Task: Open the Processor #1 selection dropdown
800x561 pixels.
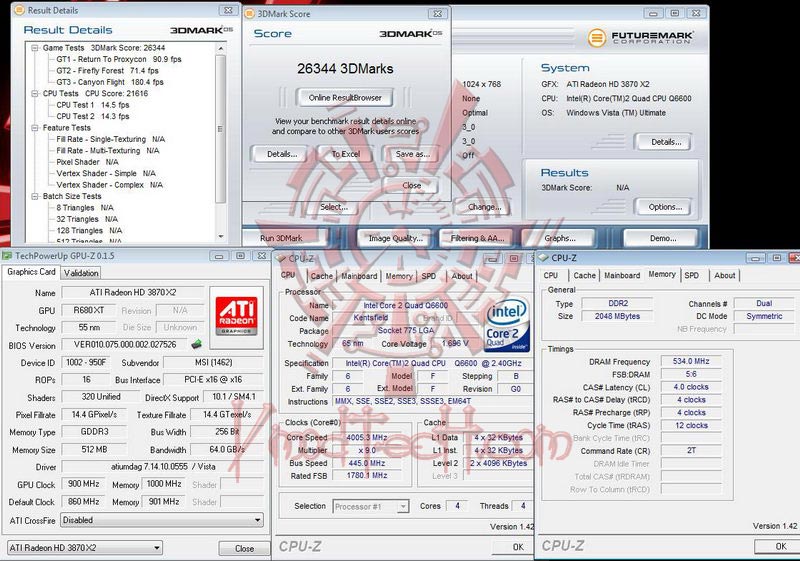Action: (403, 506)
